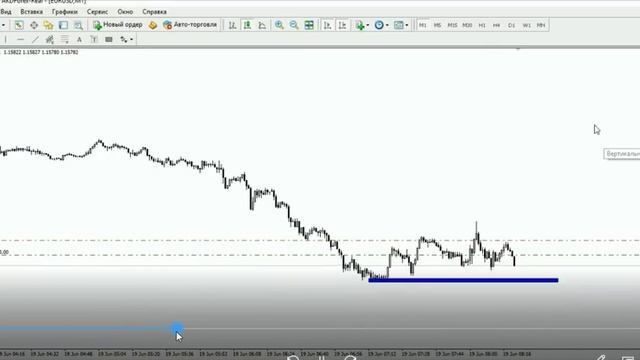Open the Data Window icon

tap(34, 25)
